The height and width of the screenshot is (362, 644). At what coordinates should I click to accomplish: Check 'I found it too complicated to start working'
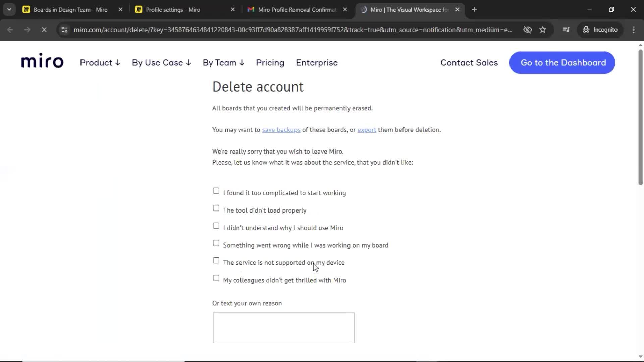click(x=216, y=191)
